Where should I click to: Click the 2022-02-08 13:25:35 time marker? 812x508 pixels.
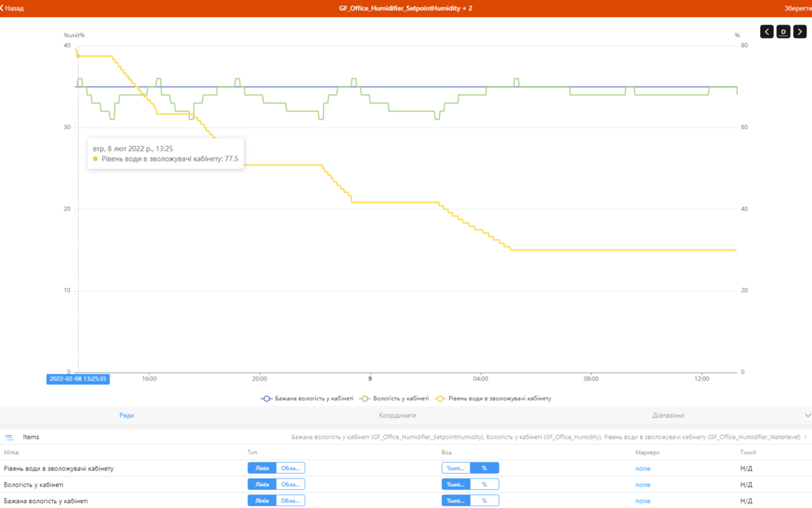[x=78, y=379]
